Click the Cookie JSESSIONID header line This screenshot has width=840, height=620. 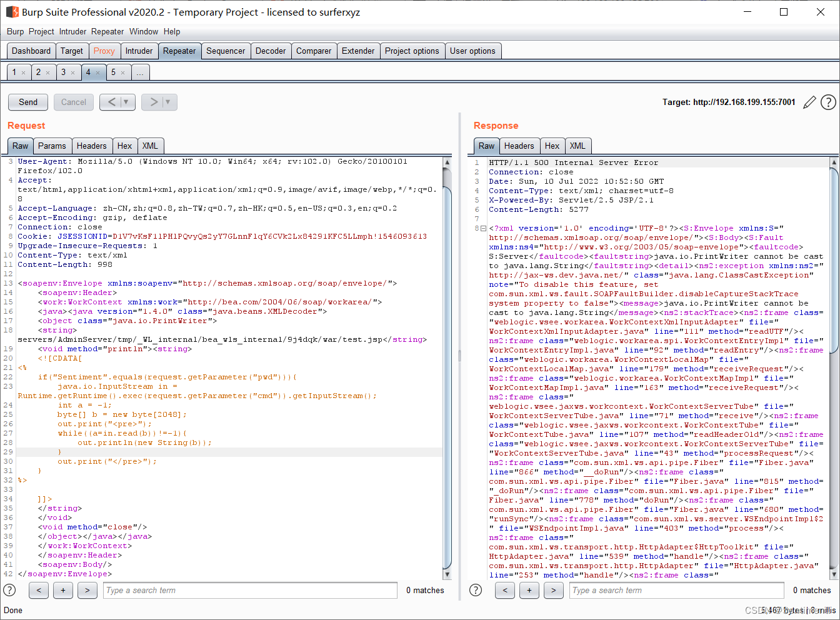(222, 236)
